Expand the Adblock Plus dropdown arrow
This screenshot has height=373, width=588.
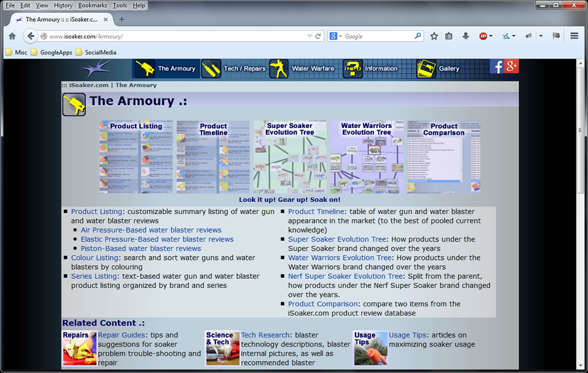[491, 36]
